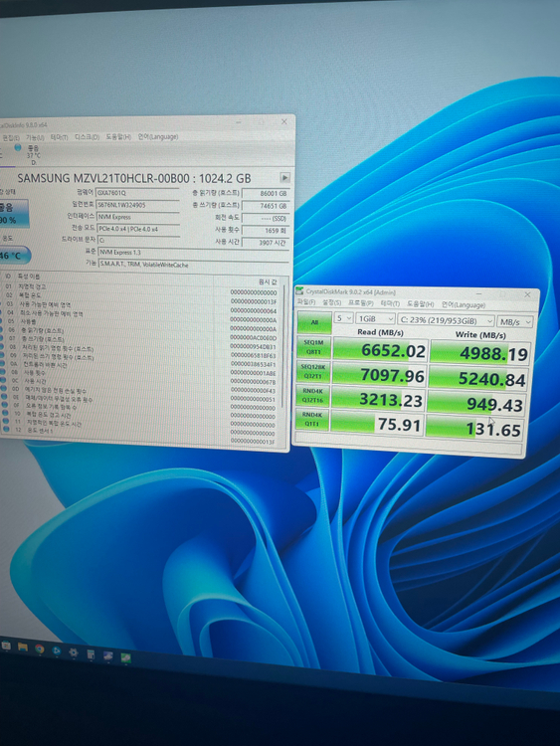Run the SEQ1M Q8T1 test

point(313,347)
